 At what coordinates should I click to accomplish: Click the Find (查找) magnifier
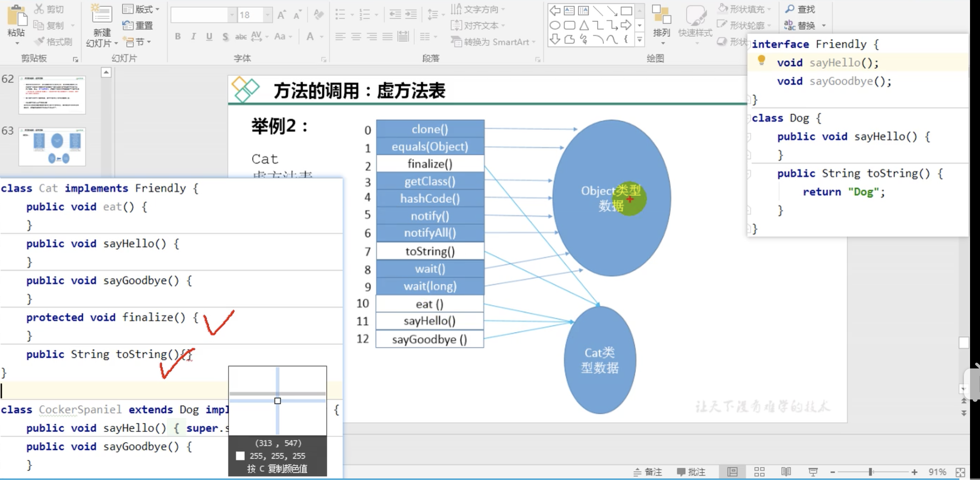coord(790,9)
